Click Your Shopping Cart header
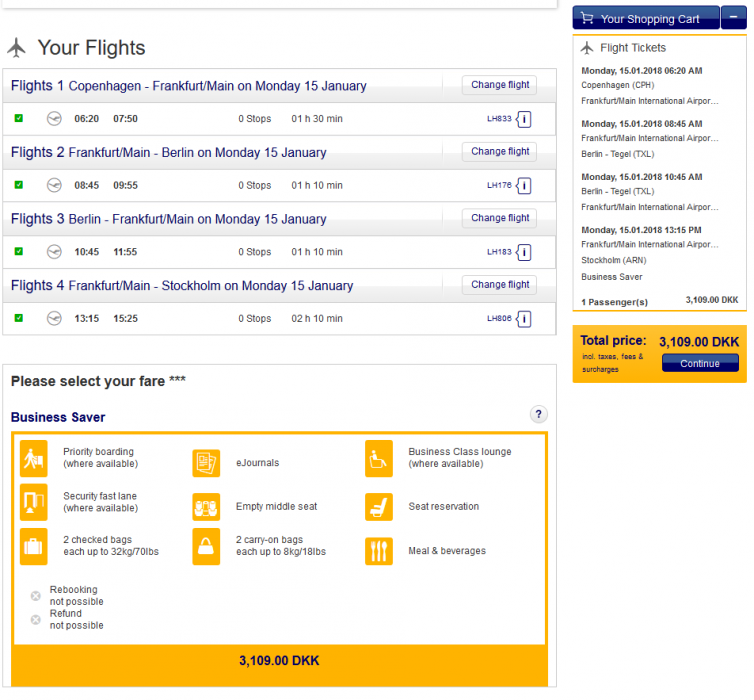 coord(646,17)
